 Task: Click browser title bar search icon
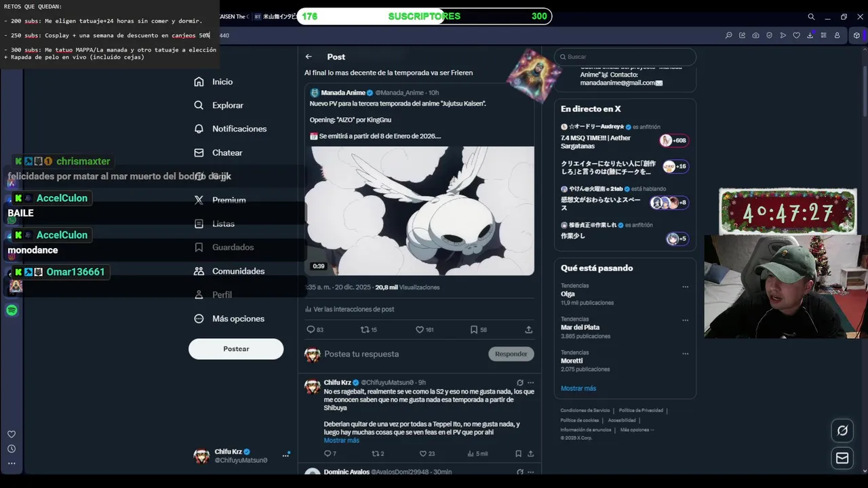point(811,16)
